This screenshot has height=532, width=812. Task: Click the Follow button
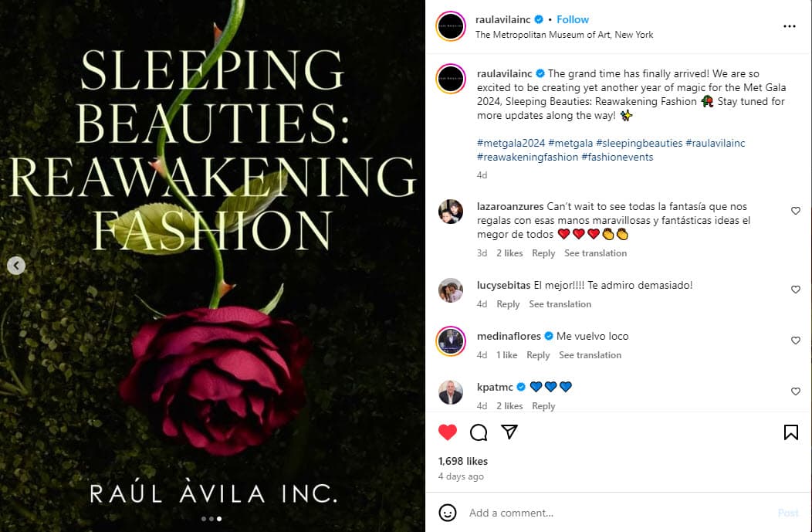tap(573, 19)
